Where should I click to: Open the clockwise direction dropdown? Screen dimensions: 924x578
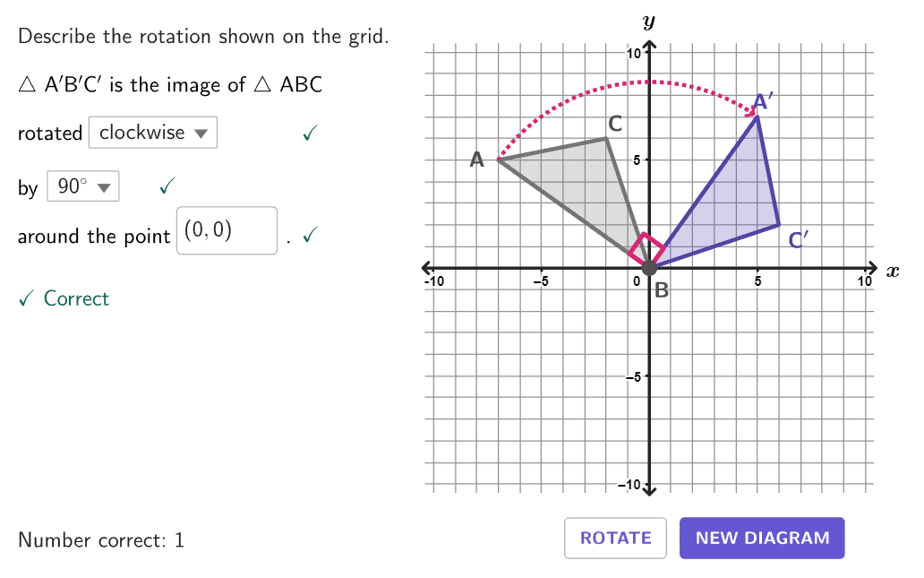(x=153, y=134)
